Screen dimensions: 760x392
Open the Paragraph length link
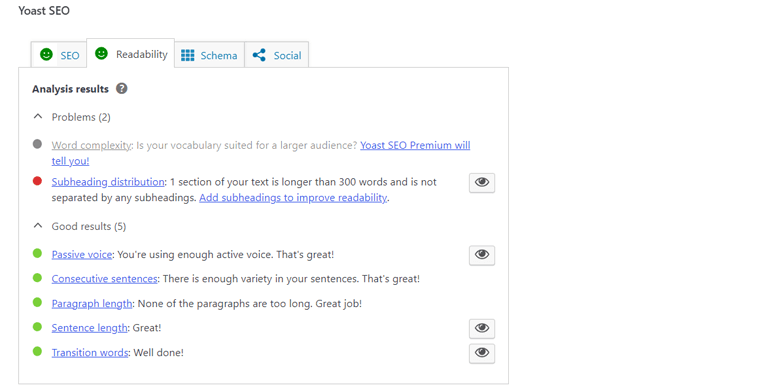[92, 304]
